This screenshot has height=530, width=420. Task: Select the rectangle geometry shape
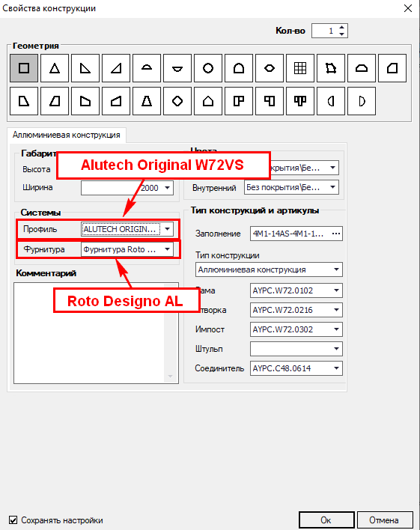24,68
